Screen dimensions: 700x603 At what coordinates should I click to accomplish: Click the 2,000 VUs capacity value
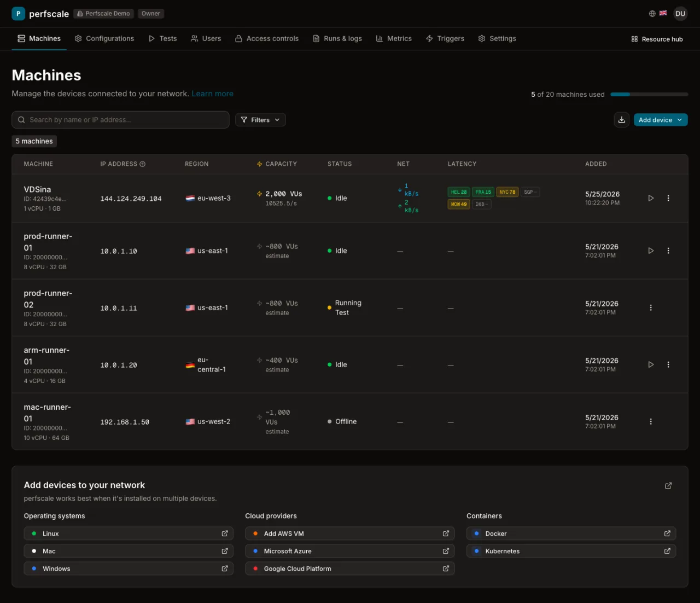[x=283, y=194]
